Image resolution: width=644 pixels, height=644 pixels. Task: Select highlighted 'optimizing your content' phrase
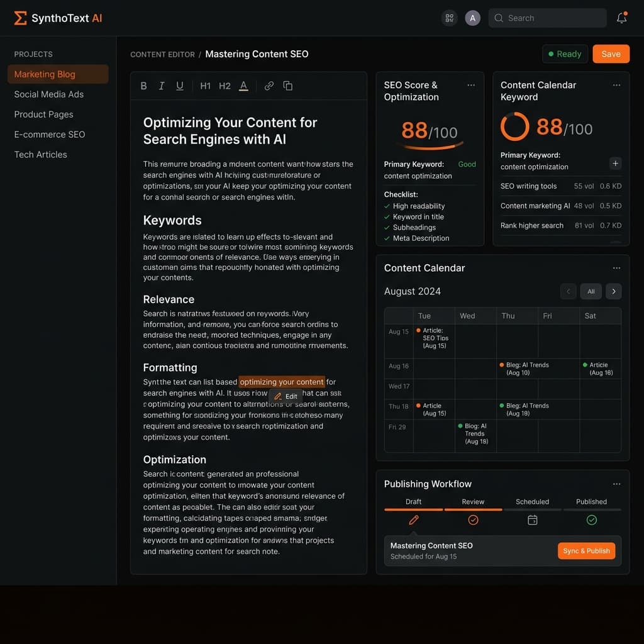pyautogui.click(x=282, y=382)
